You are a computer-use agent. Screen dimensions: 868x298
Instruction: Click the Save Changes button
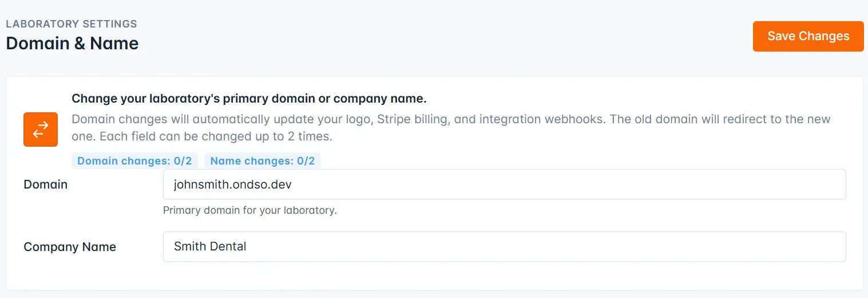point(808,36)
